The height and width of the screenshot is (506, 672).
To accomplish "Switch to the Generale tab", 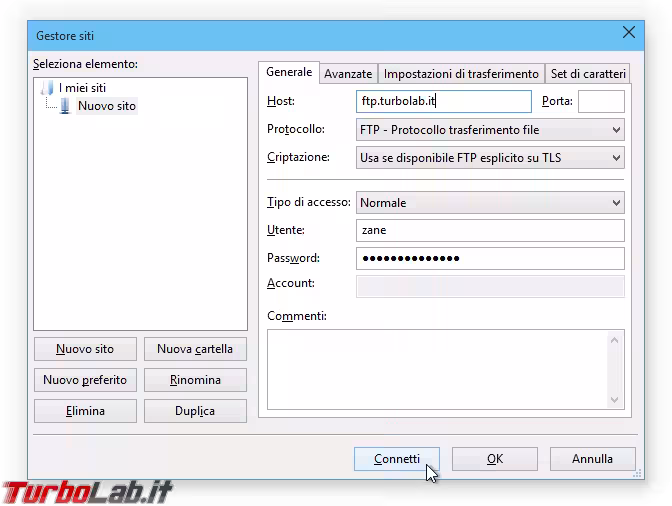I will [x=289, y=72].
